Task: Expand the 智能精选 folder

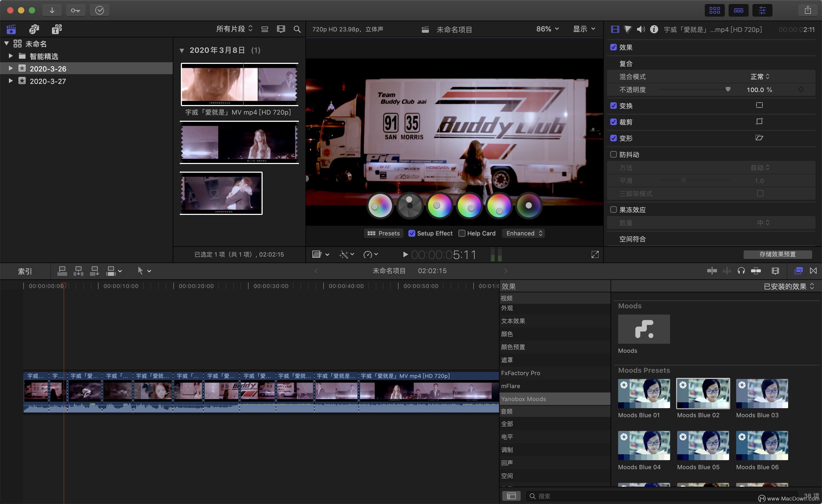Action: pos(11,56)
